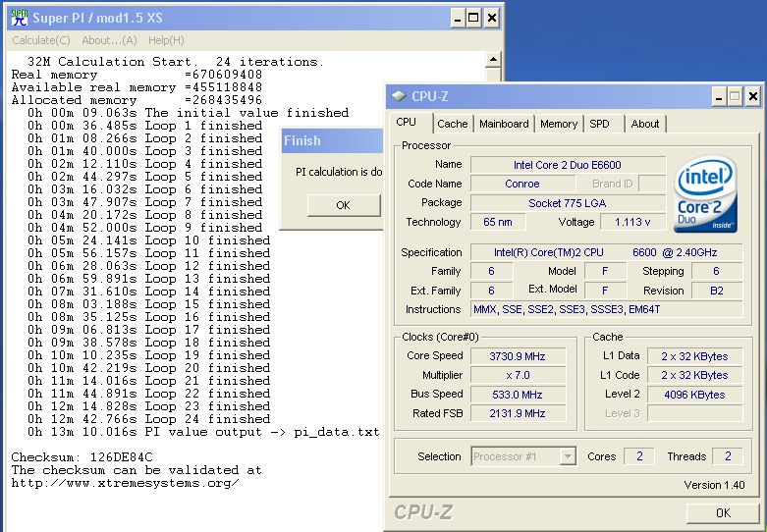Click the xtremesystems.org URL text
Image resolution: width=767 pixels, height=532 pixels.
click(x=126, y=483)
